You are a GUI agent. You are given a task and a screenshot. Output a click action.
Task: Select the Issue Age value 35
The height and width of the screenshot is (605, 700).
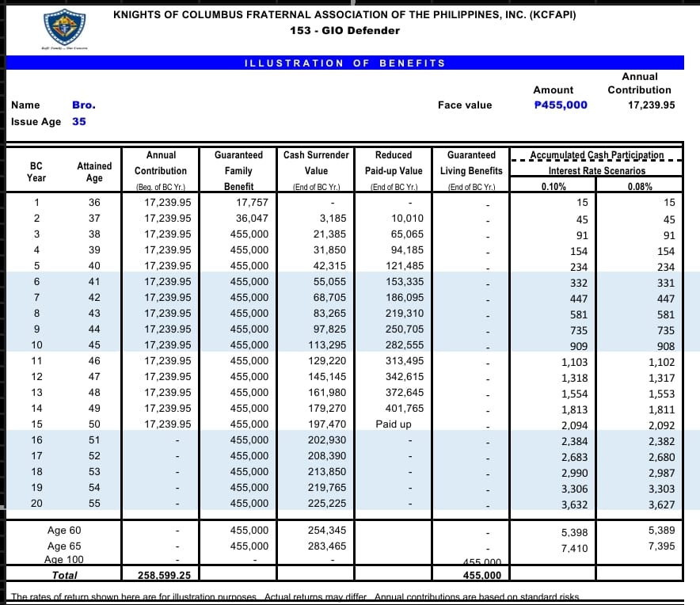coord(79,121)
